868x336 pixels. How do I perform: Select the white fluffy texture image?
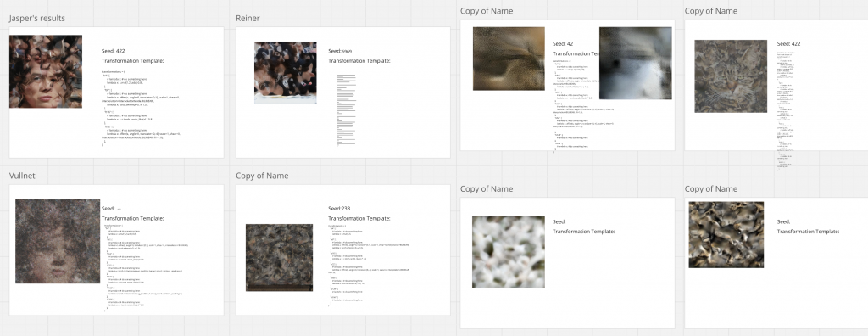[x=509, y=252]
